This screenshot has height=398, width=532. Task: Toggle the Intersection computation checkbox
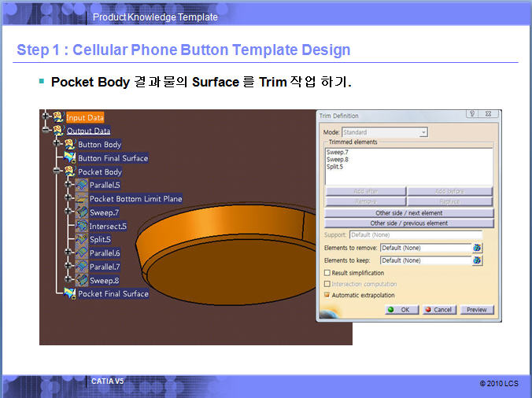click(327, 284)
